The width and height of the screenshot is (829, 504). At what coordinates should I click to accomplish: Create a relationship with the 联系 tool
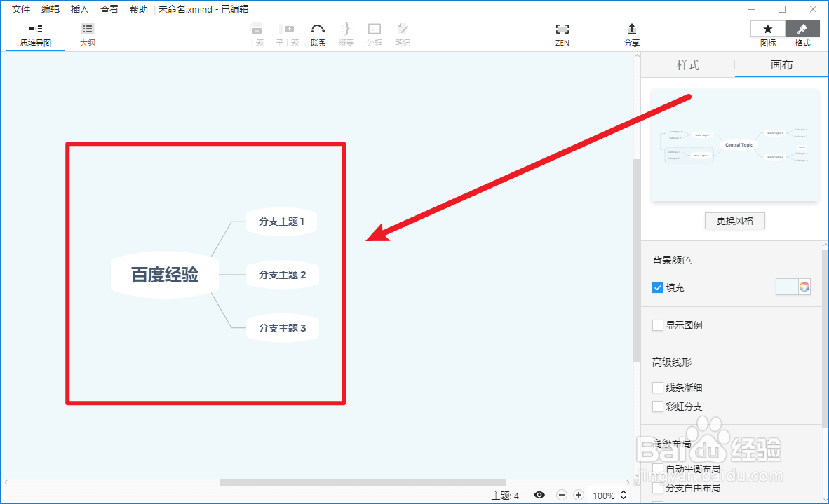318,32
